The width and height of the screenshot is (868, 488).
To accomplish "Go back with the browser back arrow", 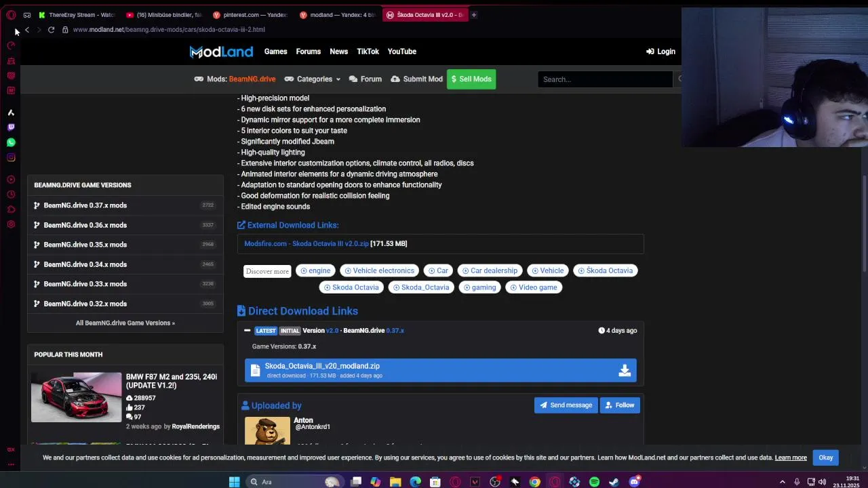I will tap(26, 29).
